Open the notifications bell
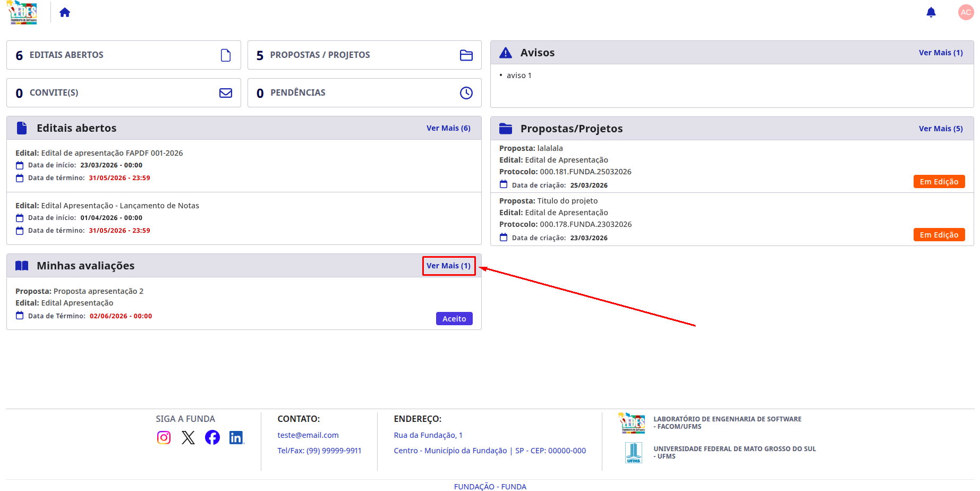 931,12
